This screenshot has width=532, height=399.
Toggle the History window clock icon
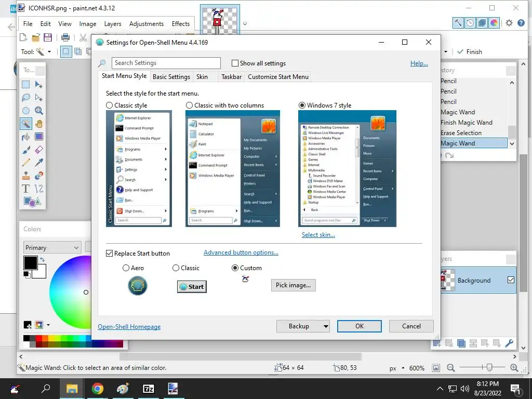(x=470, y=23)
